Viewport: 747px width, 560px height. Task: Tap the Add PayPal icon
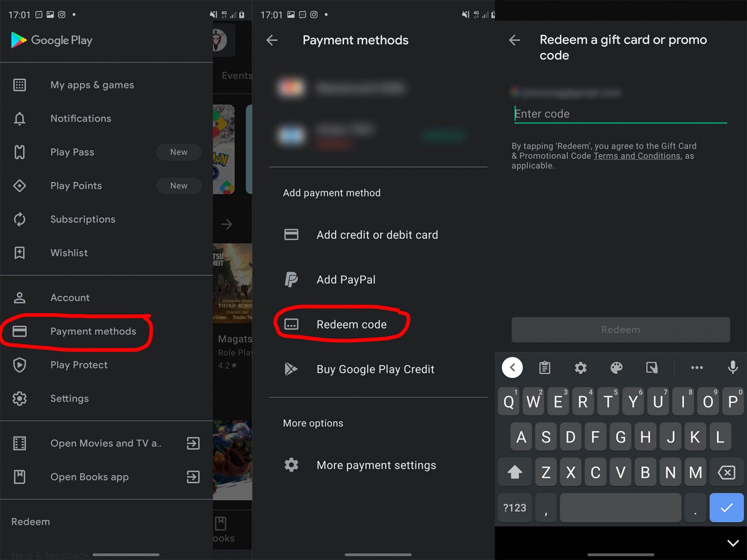point(291,280)
